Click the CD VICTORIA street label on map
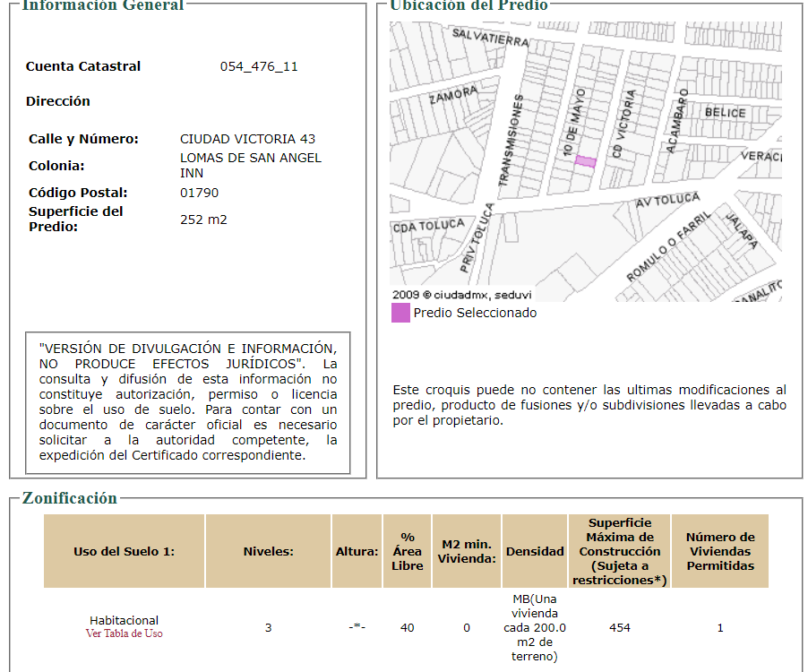 pyautogui.click(x=624, y=124)
